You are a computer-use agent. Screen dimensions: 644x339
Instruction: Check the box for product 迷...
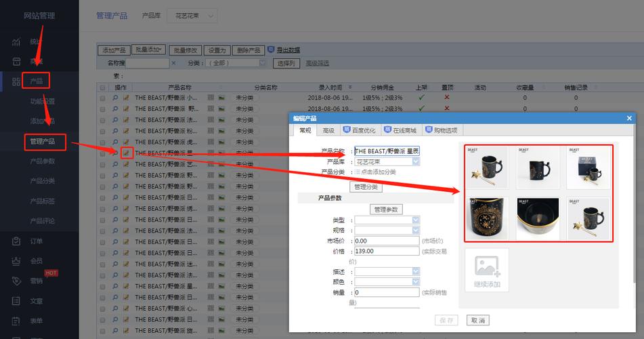pyautogui.click(x=102, y=265)
